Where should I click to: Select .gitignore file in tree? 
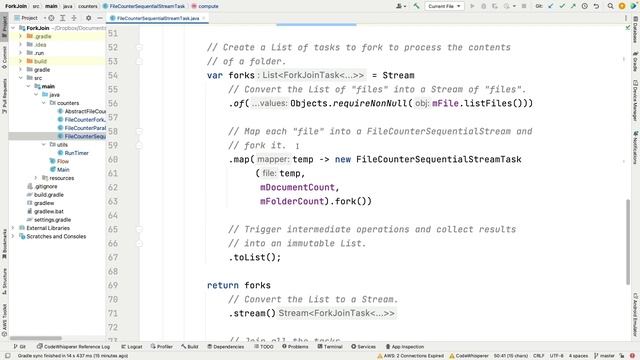pyautogui.click(x=42, y=187)
